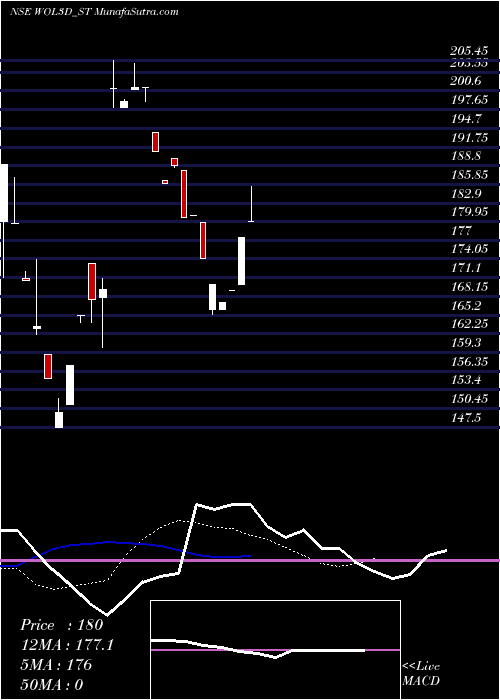Select the 200.6 price level label

tap(466, 81)
